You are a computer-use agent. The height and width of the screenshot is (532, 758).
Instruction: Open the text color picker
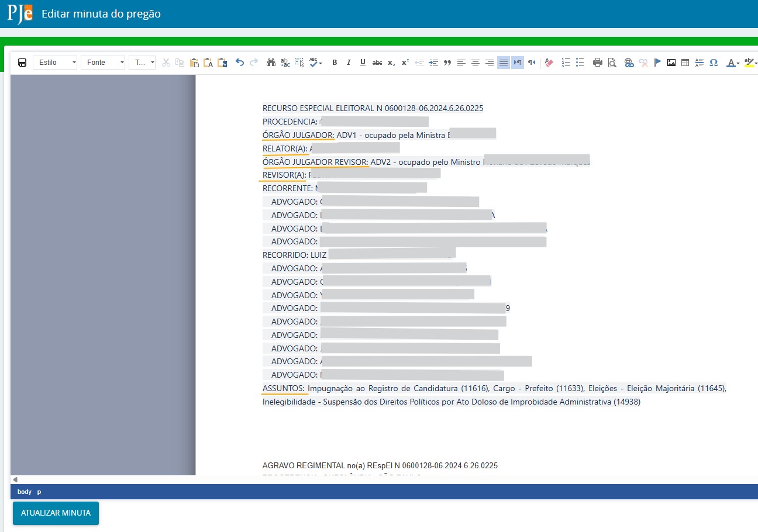(733, 63)
